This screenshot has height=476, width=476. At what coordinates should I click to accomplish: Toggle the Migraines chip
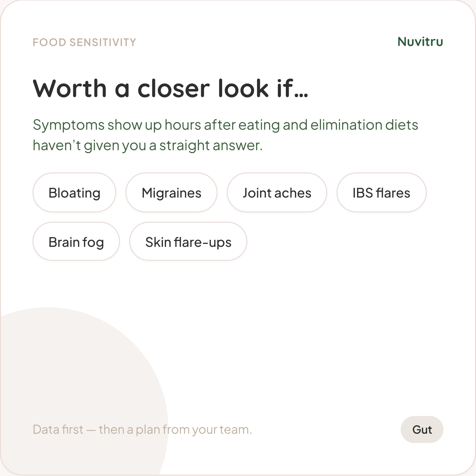pyautogui.click(x=171, y=192)
